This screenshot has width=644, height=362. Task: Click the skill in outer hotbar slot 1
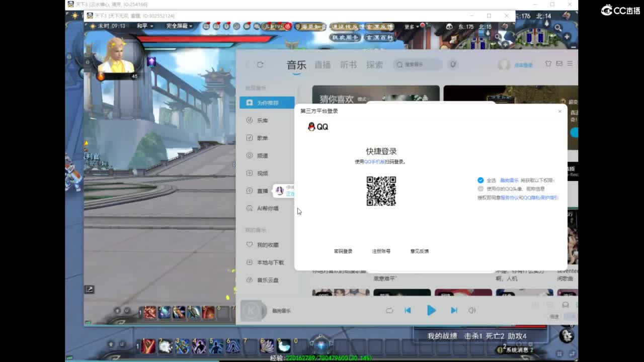point(148,346)
